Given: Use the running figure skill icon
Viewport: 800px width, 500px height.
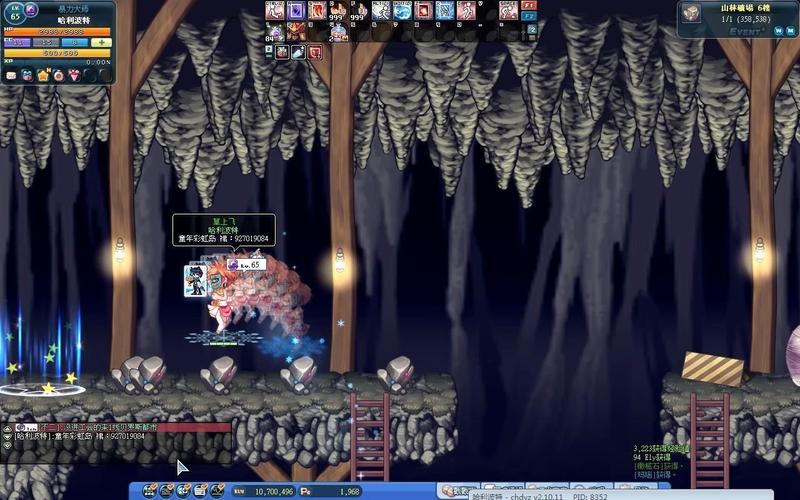Looking at the screenshot, I should pos(381,11).
